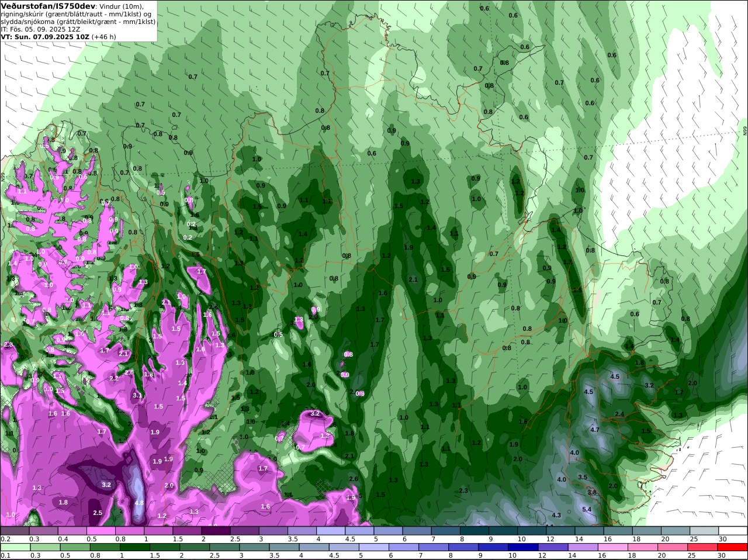Select the palest green 0.1–0.3 rain legend swatch

(x=15, y=547)
